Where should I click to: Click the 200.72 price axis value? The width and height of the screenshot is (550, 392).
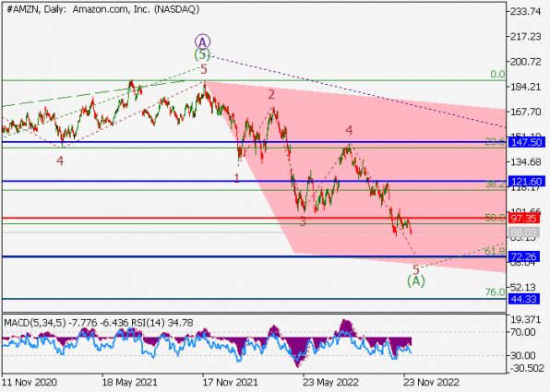coord(525,62)
